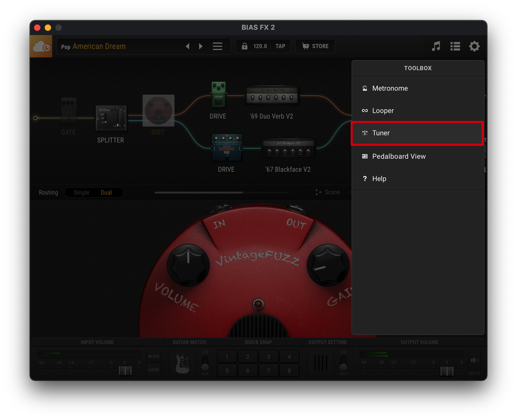Select the '67 Blackface V2 amp
517x420 pixels.
[x=289, y=148]
